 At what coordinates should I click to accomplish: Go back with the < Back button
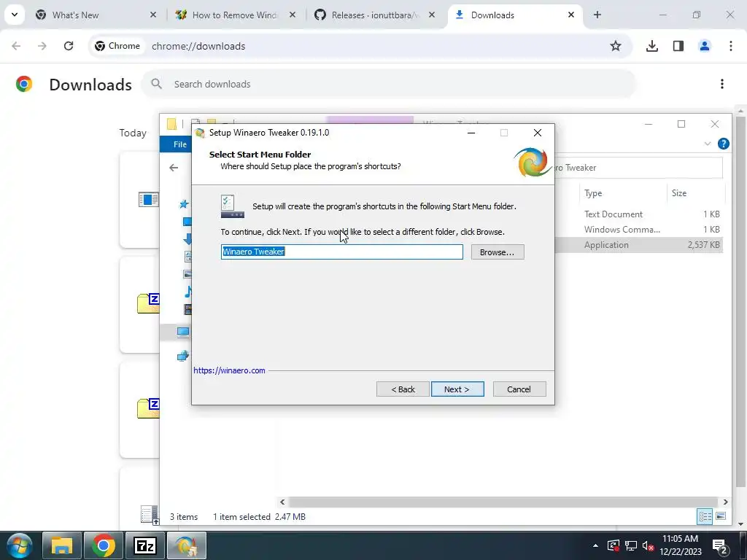tap(403, 389)
